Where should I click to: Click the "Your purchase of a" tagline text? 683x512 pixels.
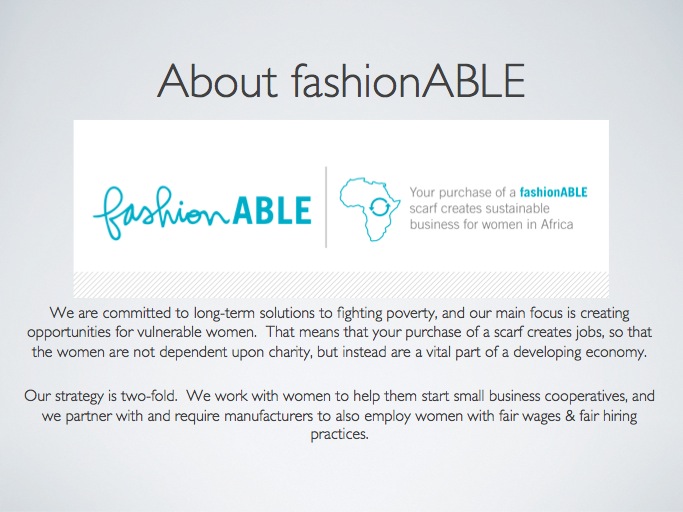459,191
